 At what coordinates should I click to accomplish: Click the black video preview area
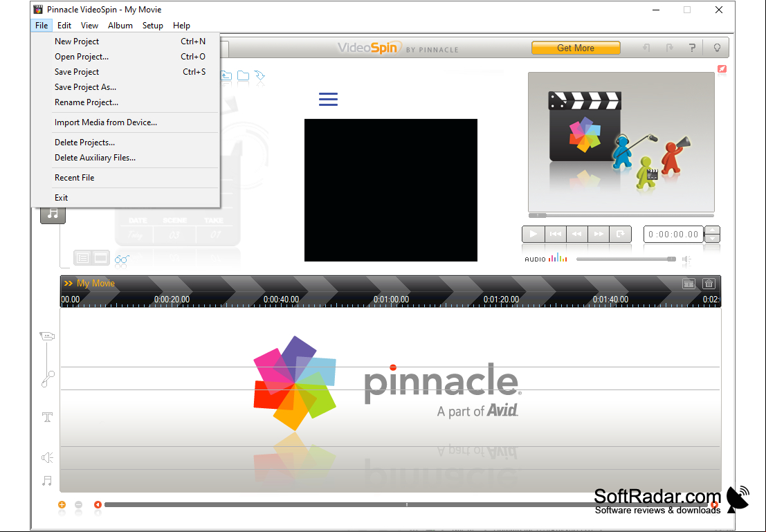pos(391,190)
